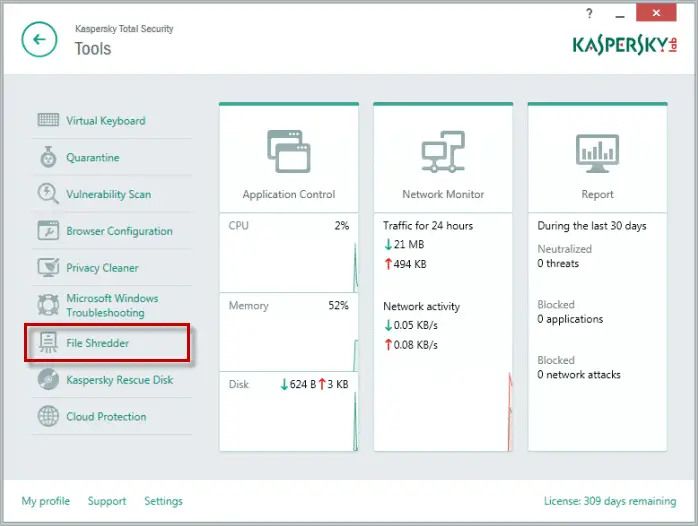Click the 0 threats value
Image resolution: width=698 pixels, height=526 pixels.
(x=558, y=263)
